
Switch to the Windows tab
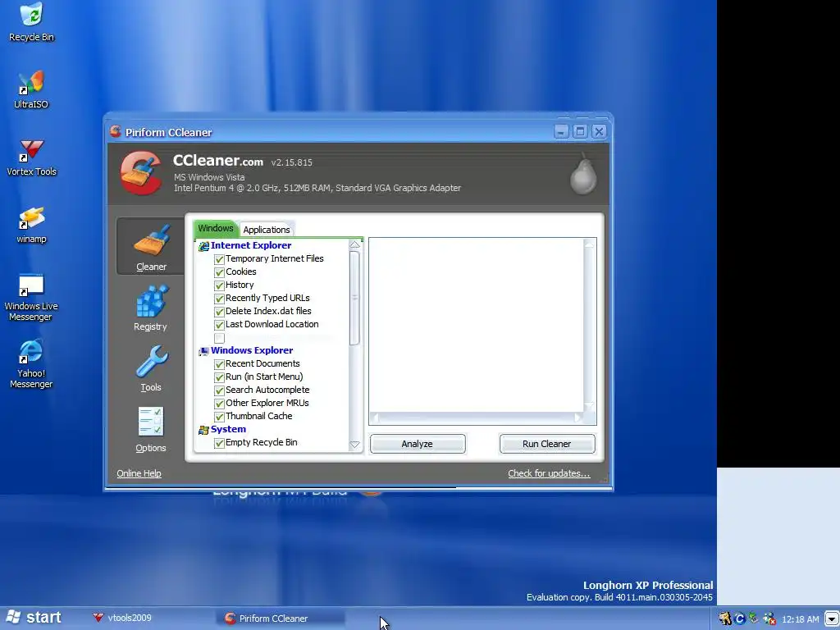point(216,228)
